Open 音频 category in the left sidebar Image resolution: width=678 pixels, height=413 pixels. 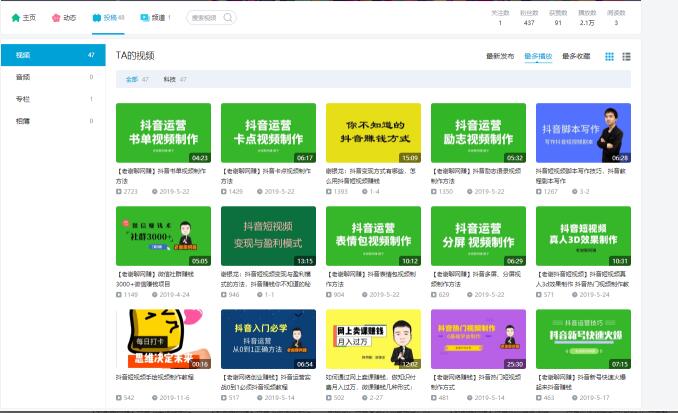point(24,77)
